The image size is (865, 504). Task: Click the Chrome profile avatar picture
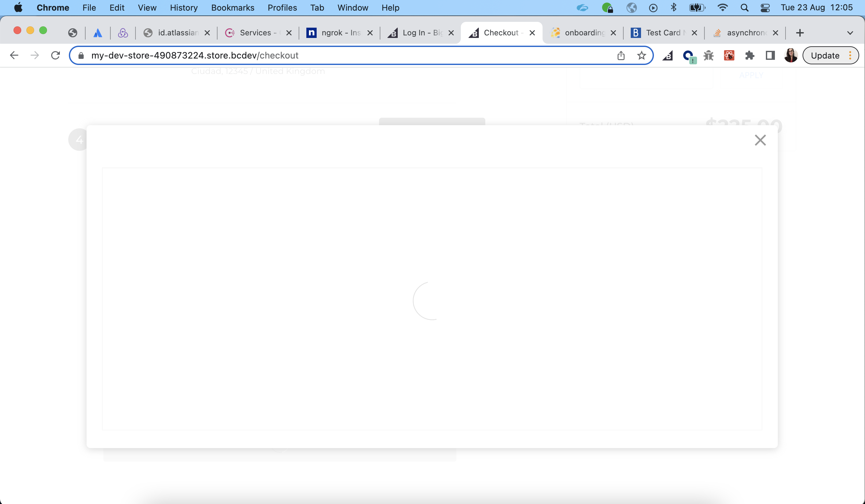pos(791,55)
